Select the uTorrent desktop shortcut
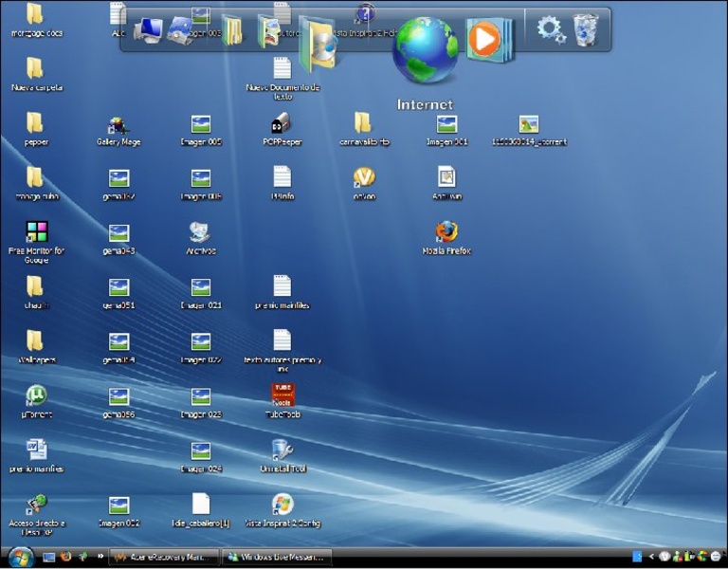This screenshot has width=728, height=569. 35,395
